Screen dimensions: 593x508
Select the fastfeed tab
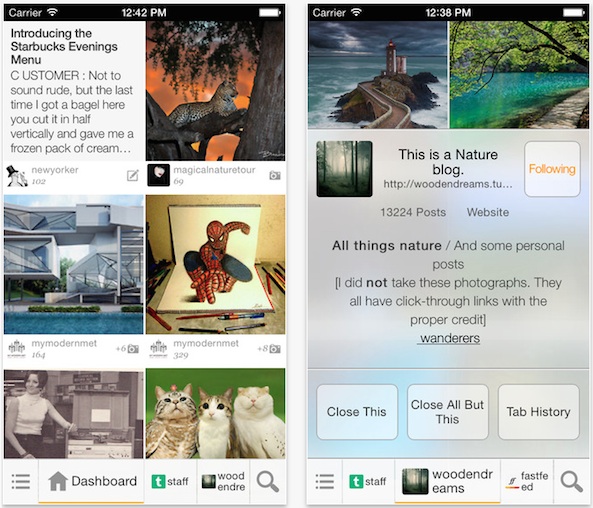point(527,481)
